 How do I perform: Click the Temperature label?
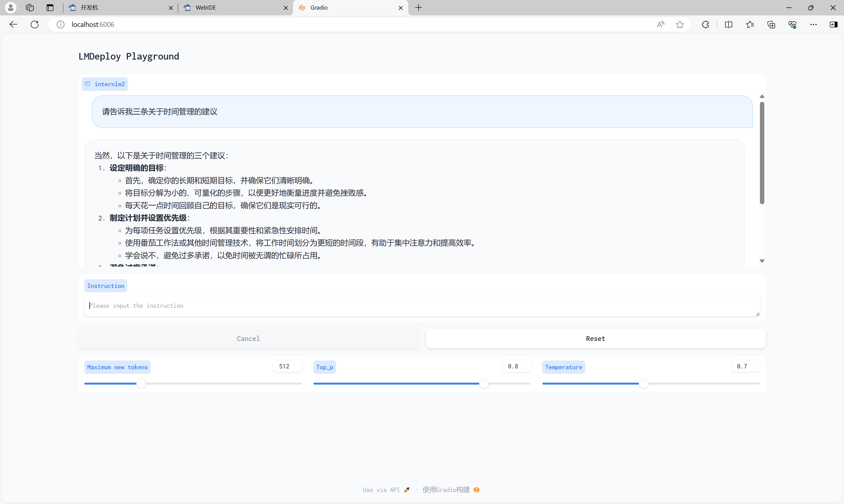pos(563,367)
